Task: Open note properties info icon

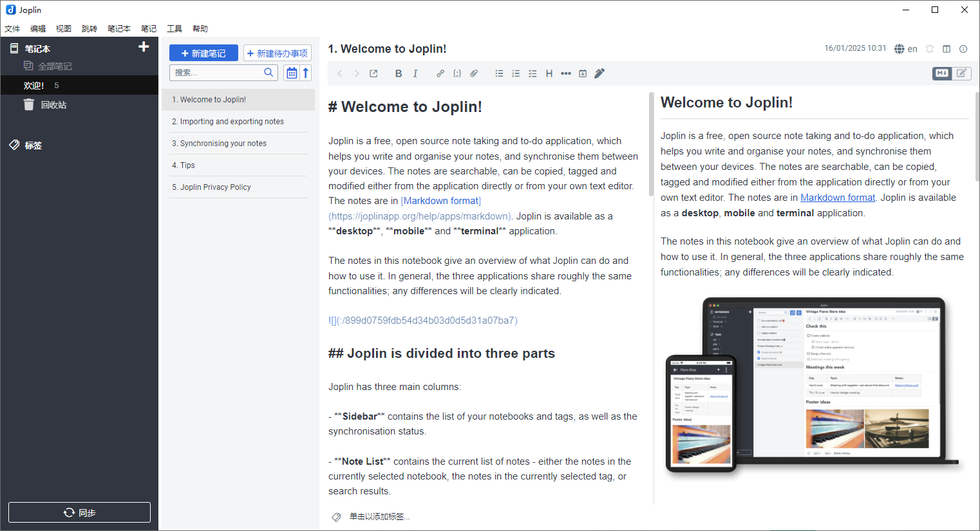Action: pos(963,49)
